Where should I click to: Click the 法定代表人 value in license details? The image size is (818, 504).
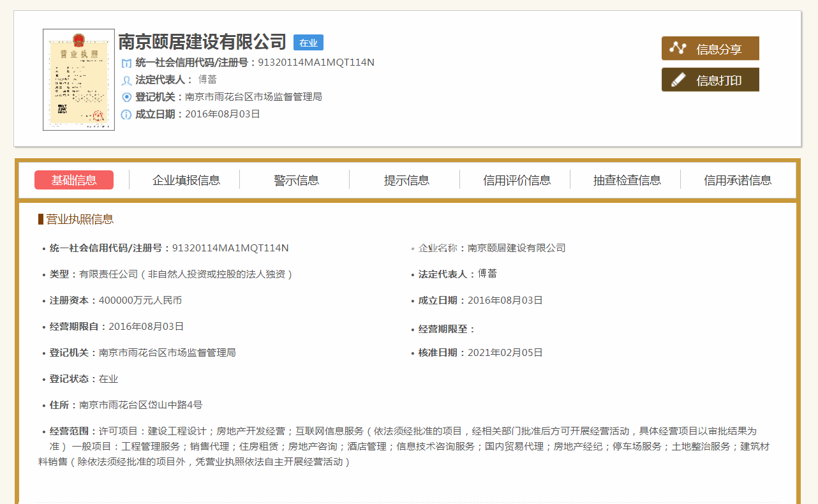487,274
